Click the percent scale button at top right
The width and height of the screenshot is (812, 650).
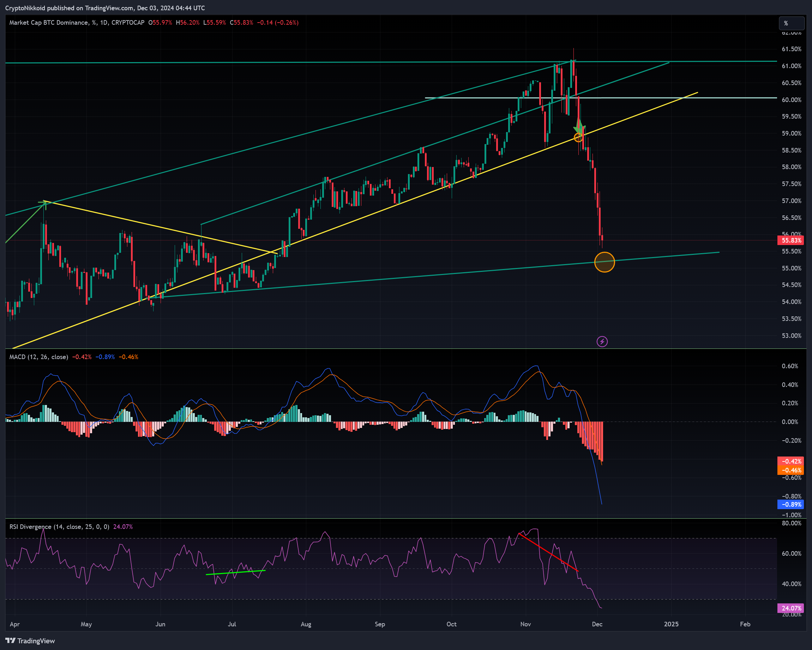(792, 23)
